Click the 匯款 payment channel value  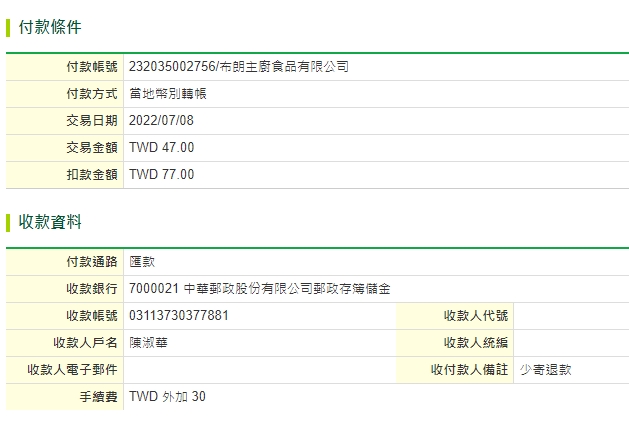click(x=142, y=262)
